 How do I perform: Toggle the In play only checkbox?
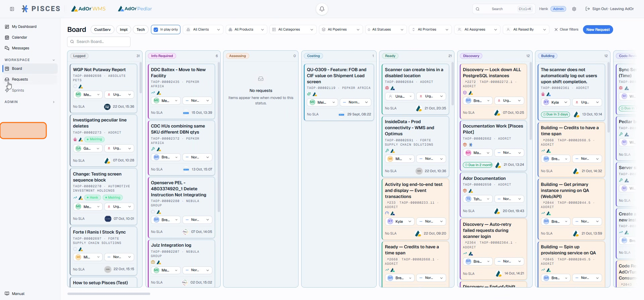point(156,30)
